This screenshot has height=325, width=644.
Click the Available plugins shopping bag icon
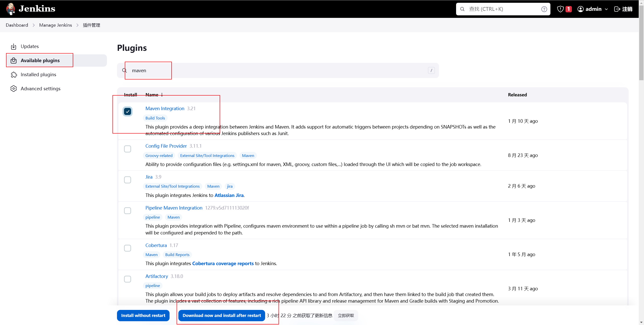pyautogui.click(x=14, y=61)
